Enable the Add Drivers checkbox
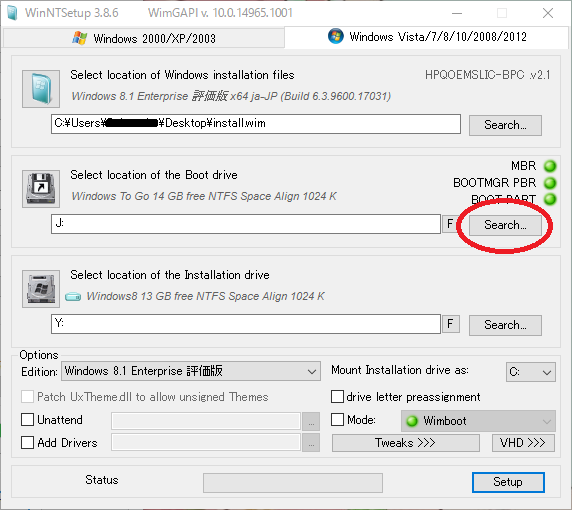The width and height of the screenshot is (572, 510). [x=27, y=443]
